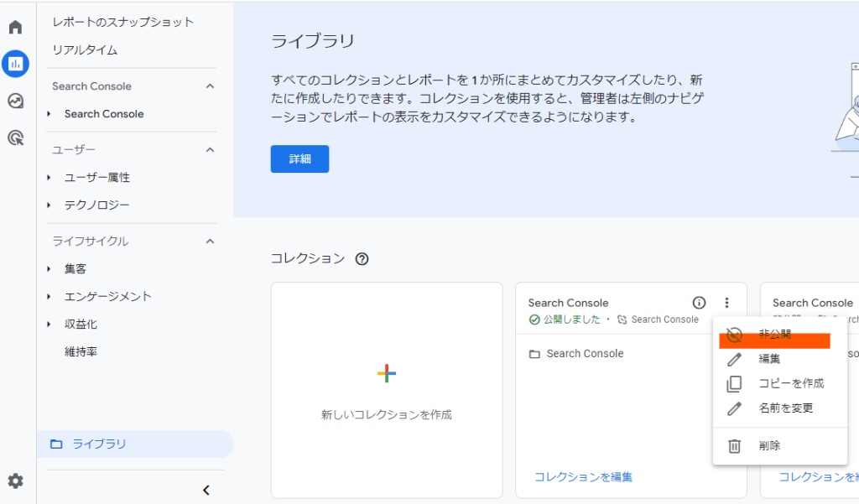This screenshot has width=859, height=504.
Task: Click the blue 詳細 button
Action: (299, 158)
